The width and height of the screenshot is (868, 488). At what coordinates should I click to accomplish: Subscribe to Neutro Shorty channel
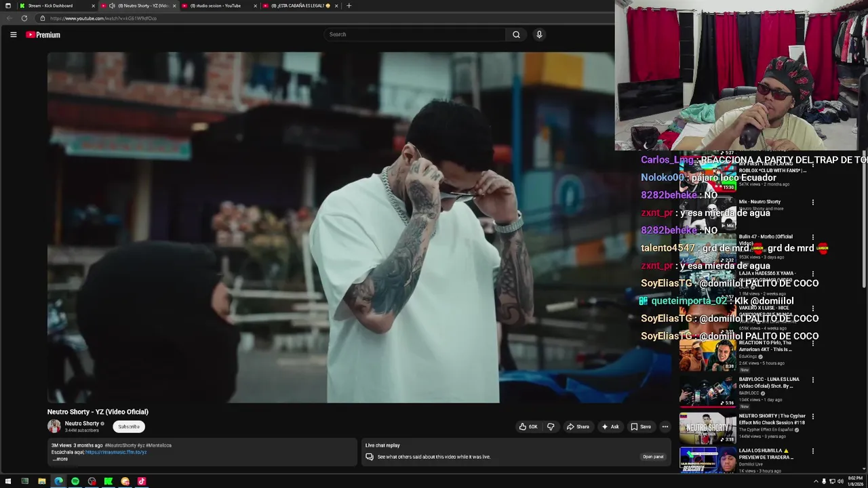point(129,426)
